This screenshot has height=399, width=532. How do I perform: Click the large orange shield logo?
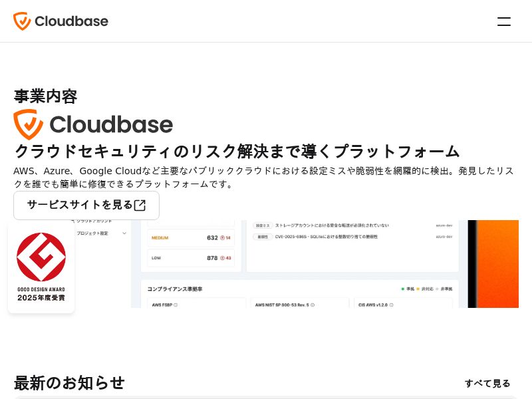point(28,124)
